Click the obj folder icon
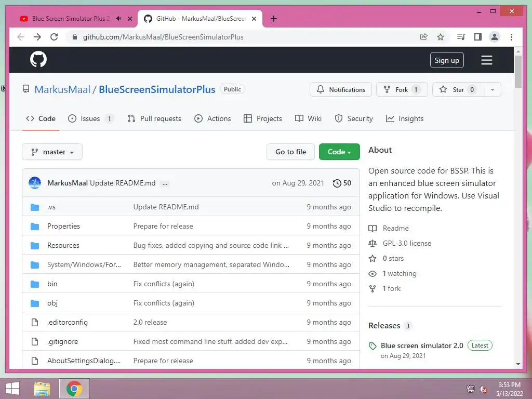This screenshot has width=532, height=399. click(x=35, y=303)
